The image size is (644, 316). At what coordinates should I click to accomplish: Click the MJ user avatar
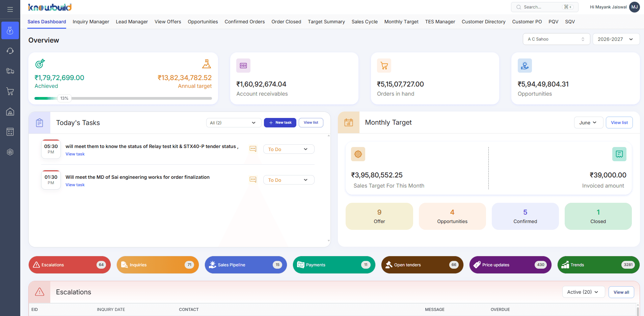[635, 7]
